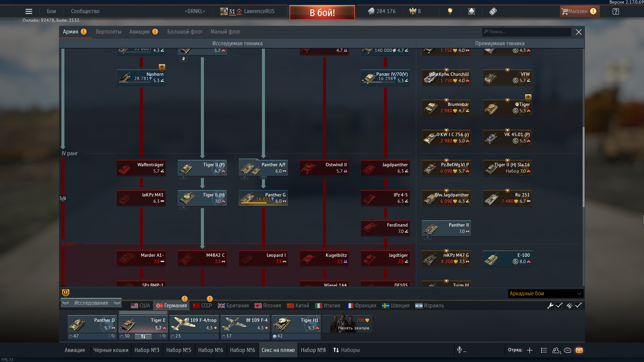Select the Brummbär premium vehicle card
644x362 pixels.
click(x=446, y=108)
